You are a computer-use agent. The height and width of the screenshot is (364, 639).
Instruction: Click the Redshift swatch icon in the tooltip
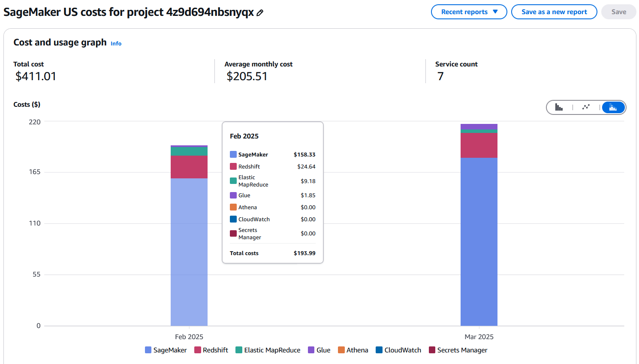(x=232, y=166)
